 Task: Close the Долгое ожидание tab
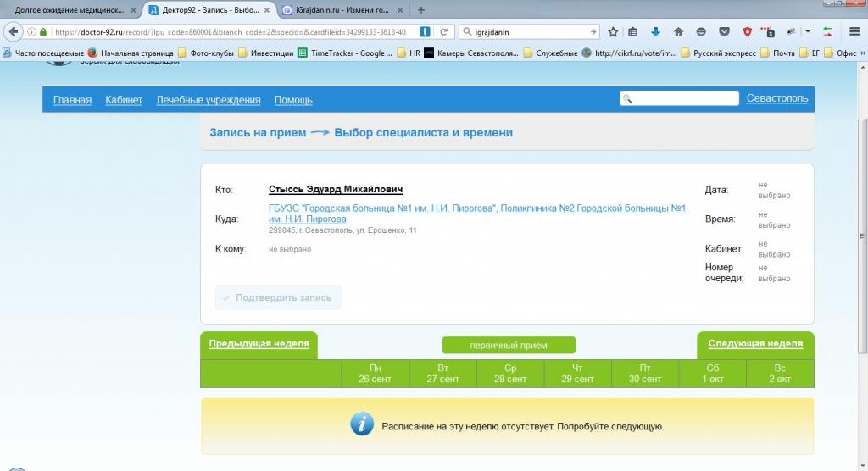[133, 10]
